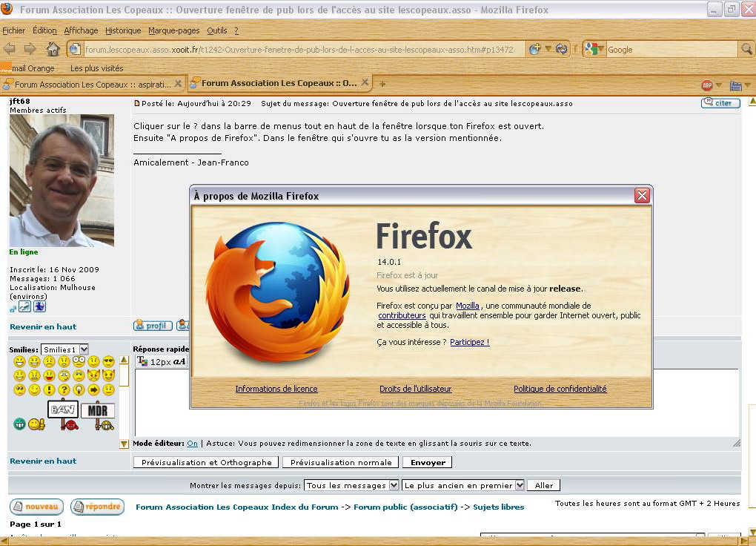Click the 'répondre' reply button
Screen dimensions: 756x546
[97, 507]
